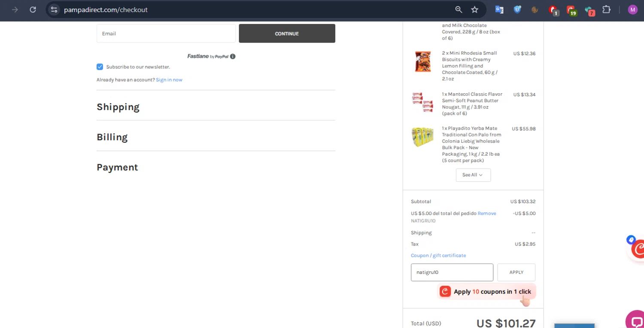The height and width of the screenshot is (328, 644).
Task: Remove the NATIGRU10 coupon
Action: pyautogui.click(x=487, y=213)
